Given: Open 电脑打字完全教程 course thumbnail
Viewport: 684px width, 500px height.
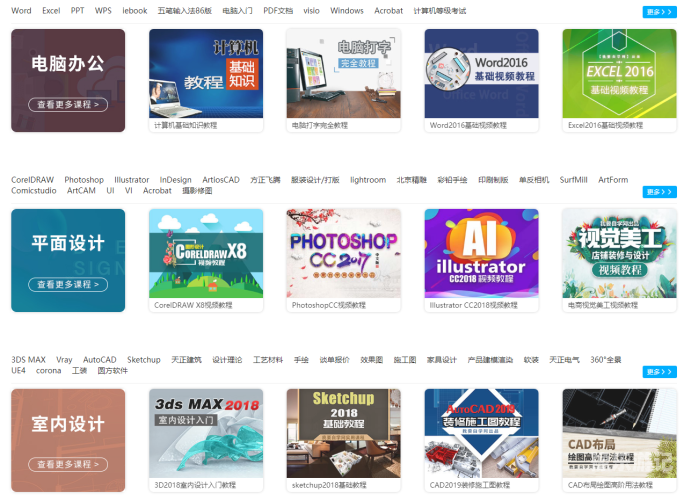Looking at the screenshot, I should [x=343, y=73].
